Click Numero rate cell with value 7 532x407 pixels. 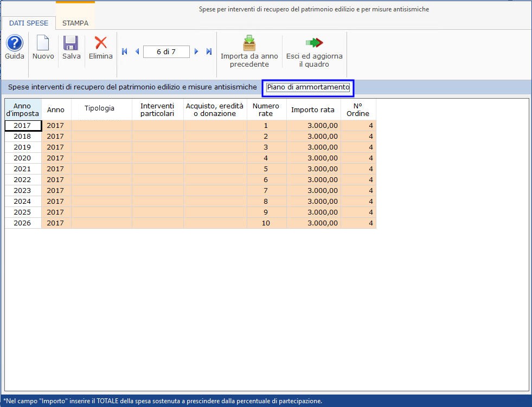[x=267, y=191]
